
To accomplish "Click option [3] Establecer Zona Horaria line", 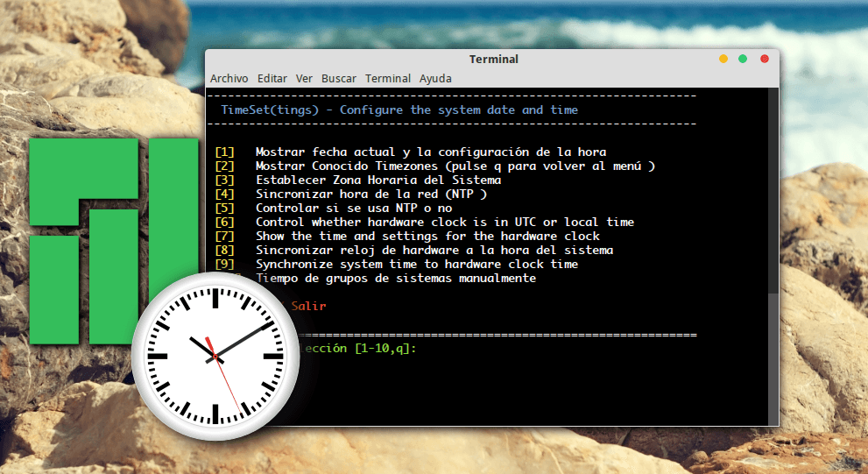I will [x=358, y=180].
